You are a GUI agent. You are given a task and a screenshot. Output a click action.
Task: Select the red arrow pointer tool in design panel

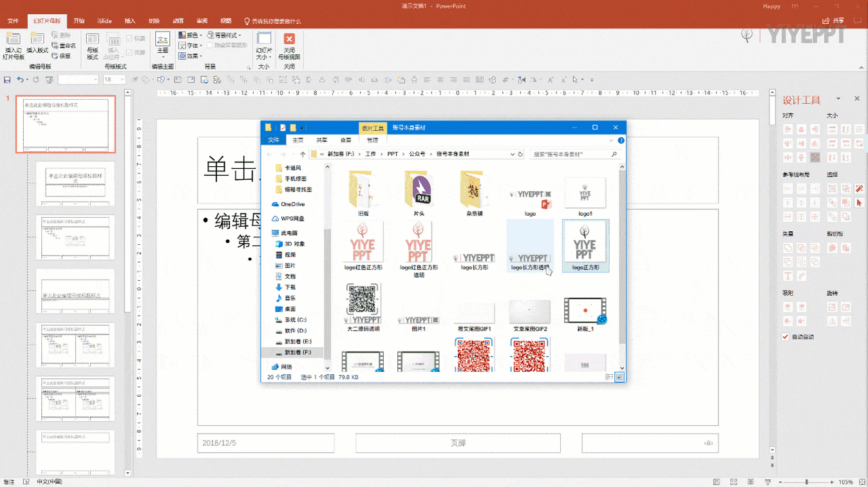tap(859, 202)
